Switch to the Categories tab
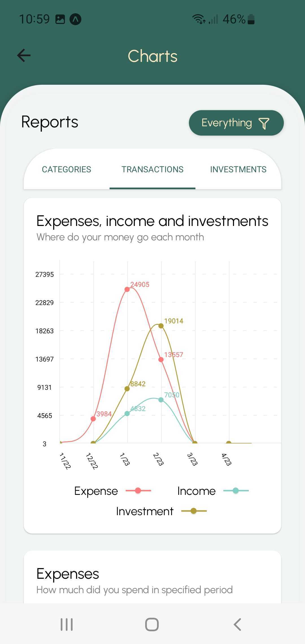The height and width of the screenshot is (644, 305). [66, 169]
